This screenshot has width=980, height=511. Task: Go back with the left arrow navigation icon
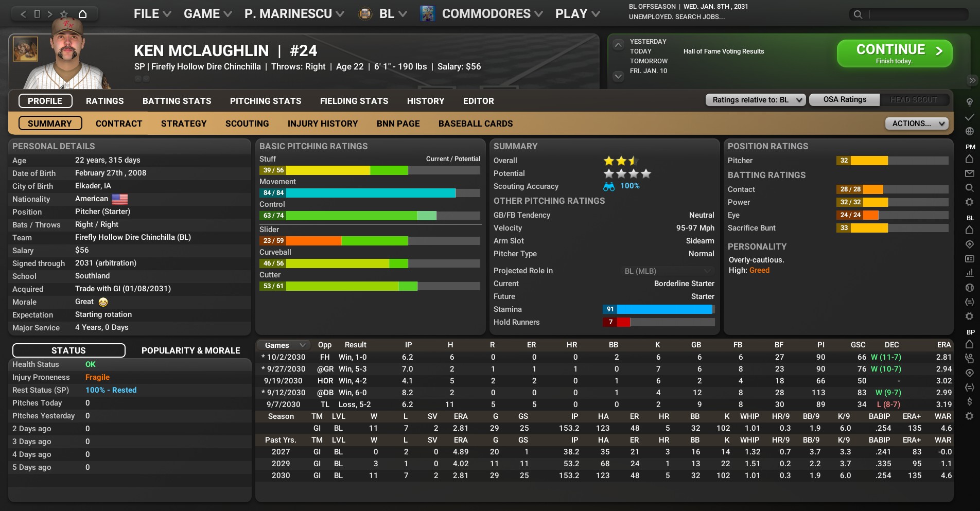pyautogui.click(x=23, y=14)
